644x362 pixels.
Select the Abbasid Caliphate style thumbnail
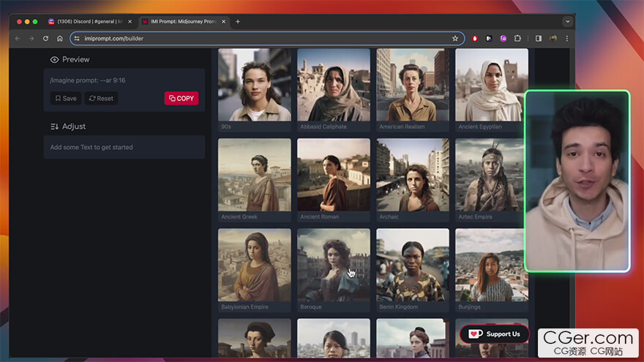tap(334, 85)
